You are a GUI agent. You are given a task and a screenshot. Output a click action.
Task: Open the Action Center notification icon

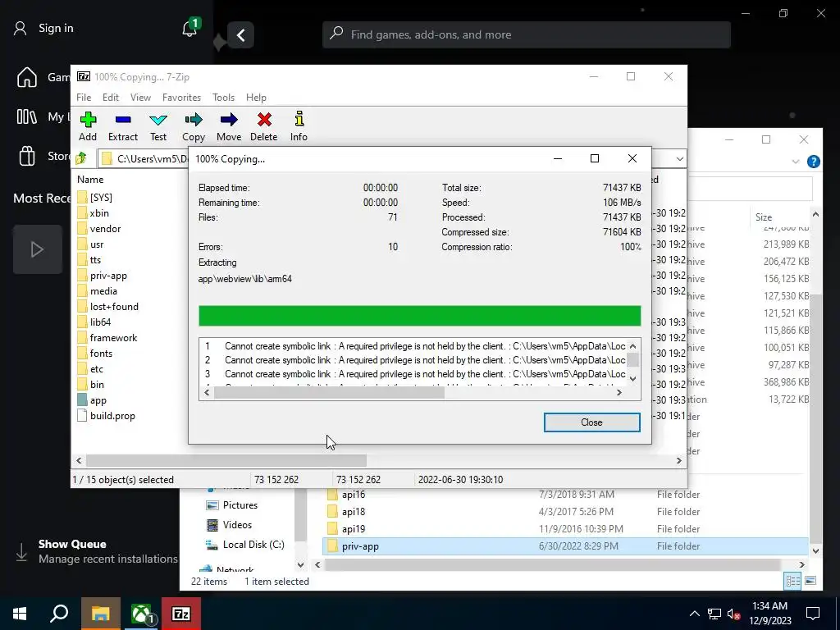[813, 614]
